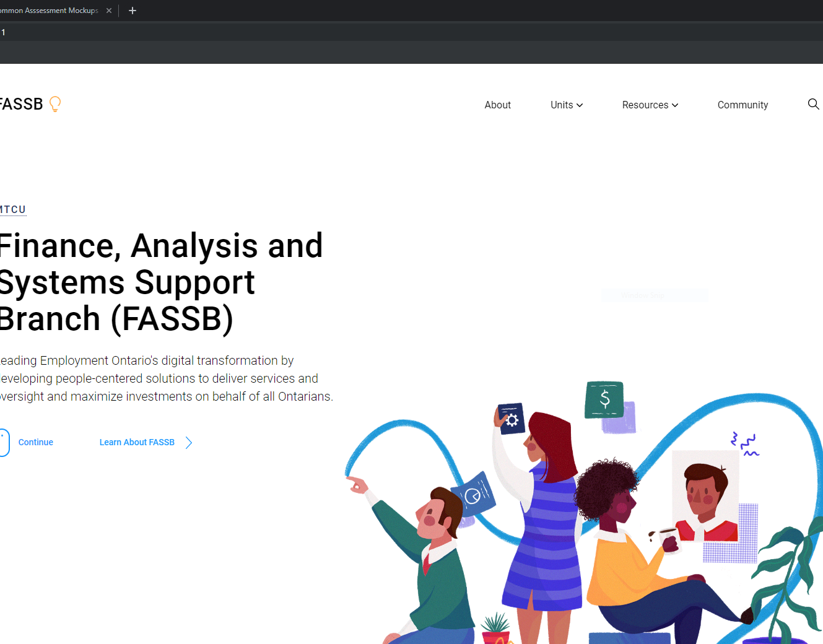Click the scroll mouse icon beside Continue
This screenshot has width=823, height=644.
(4, 442)
